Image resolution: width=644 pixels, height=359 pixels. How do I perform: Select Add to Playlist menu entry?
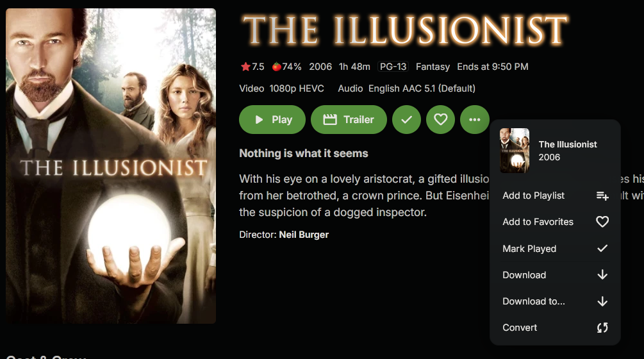coord(555,196)
